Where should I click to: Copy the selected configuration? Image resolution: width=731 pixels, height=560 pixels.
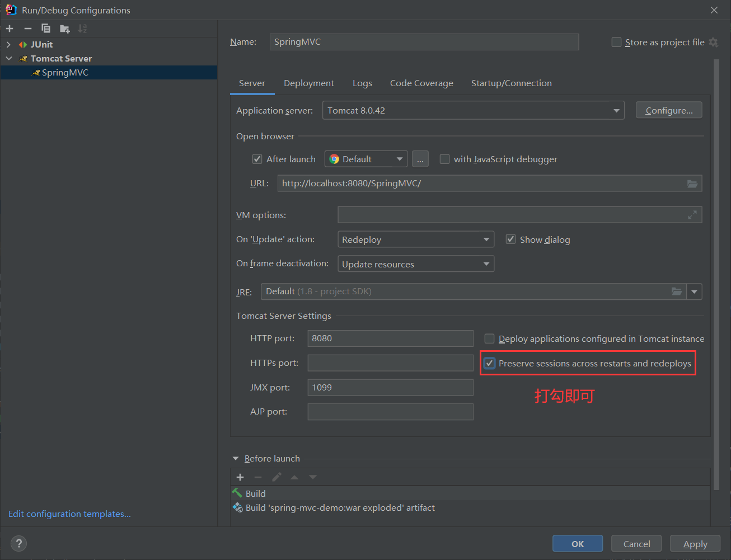46,29
